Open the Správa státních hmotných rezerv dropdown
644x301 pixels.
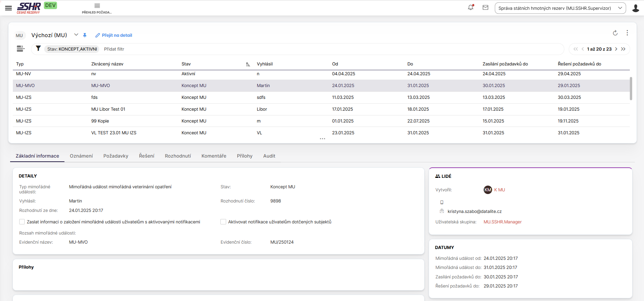pyautogui.click(x=560, y=8)
